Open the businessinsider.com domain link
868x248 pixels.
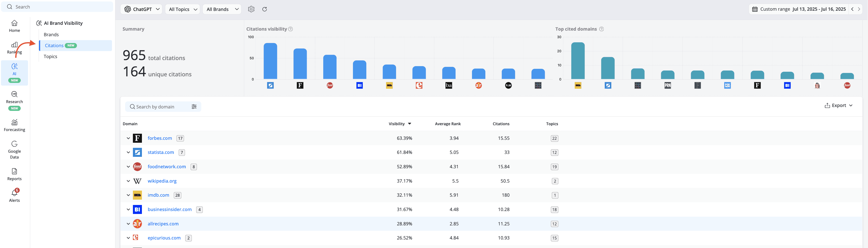coord(169,209)
